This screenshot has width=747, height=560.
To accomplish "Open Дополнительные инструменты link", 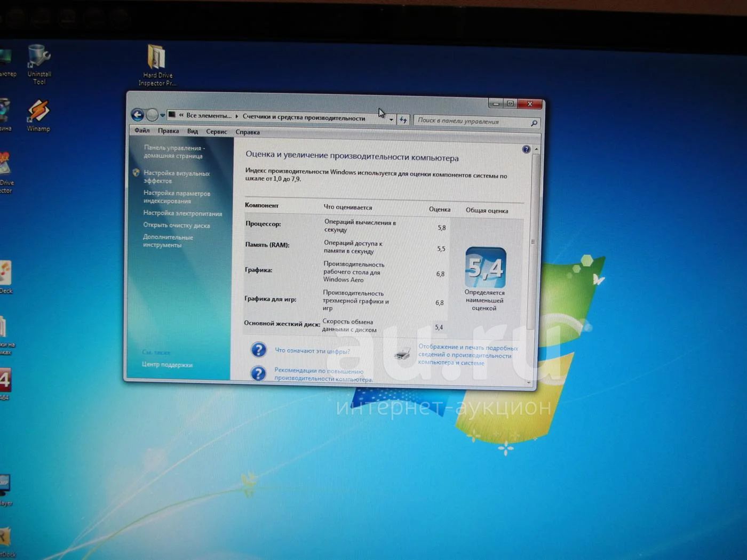I will (168, 241).
